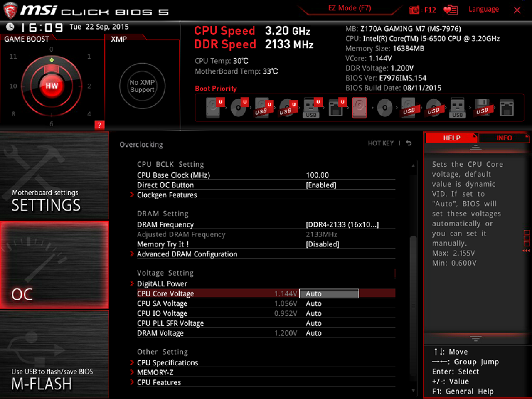Viewport: 532px width, 399px height.
Task: Select the legacy USB key boot icon
Action: pyautogui.click(x=458, y=108)
